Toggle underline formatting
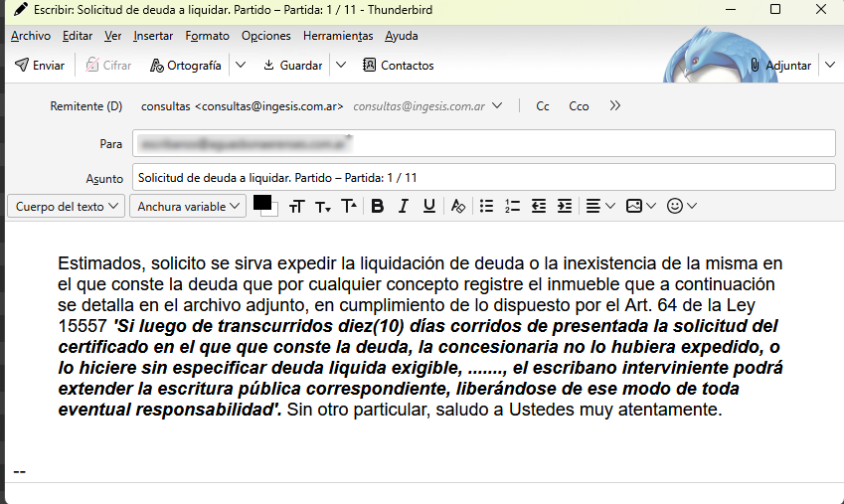The width and height of the screenshot is (844, 504). click(x=428, y=207)
